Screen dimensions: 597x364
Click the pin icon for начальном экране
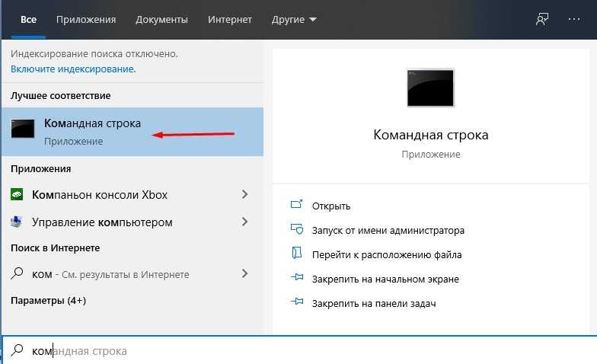tap(297, 277)
